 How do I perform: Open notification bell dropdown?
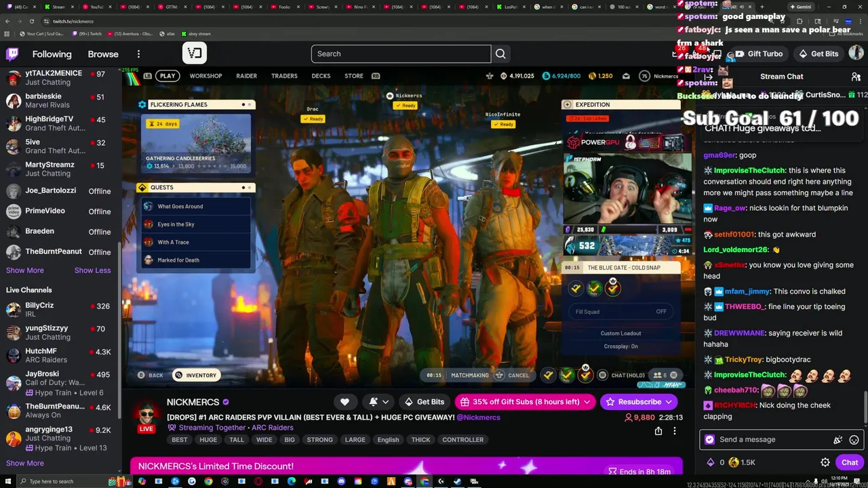(378, 402)
